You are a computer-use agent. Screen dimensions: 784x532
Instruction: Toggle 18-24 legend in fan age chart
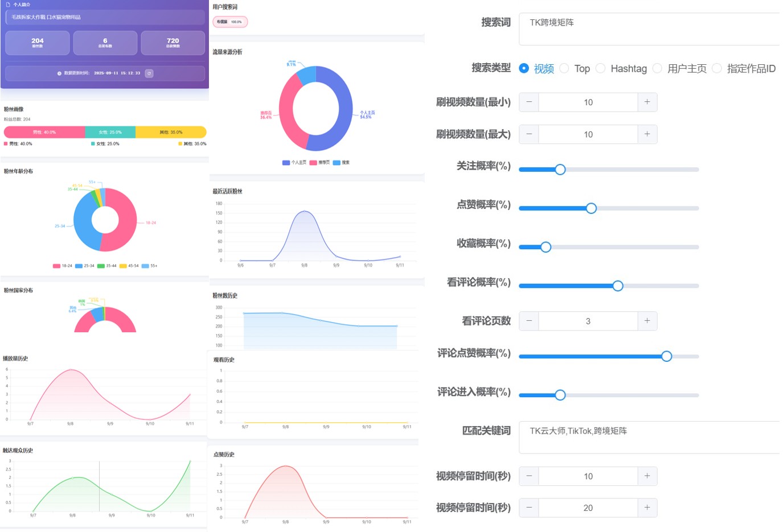[63, 266]
